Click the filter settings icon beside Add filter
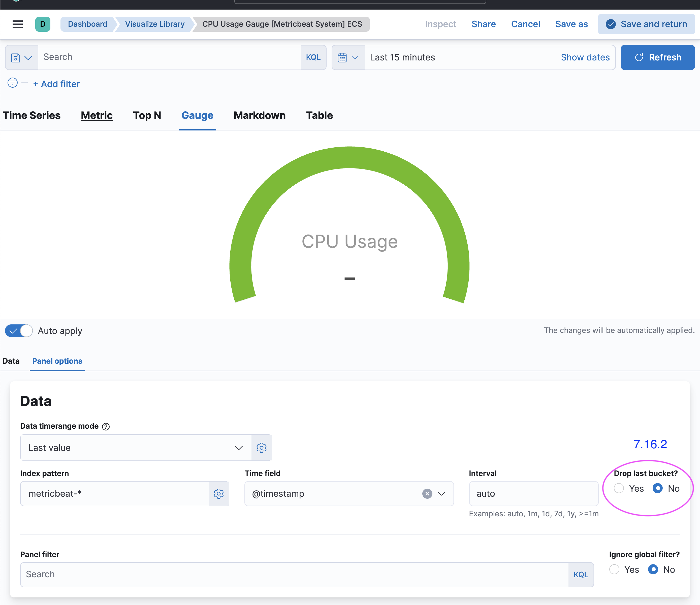700x605 pixels. (x=12, y=83)
